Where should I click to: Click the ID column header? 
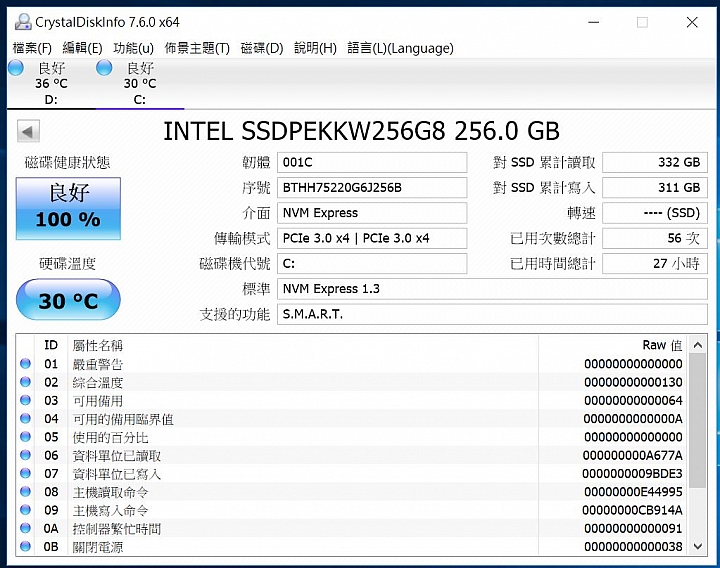(x=51, y=345)
